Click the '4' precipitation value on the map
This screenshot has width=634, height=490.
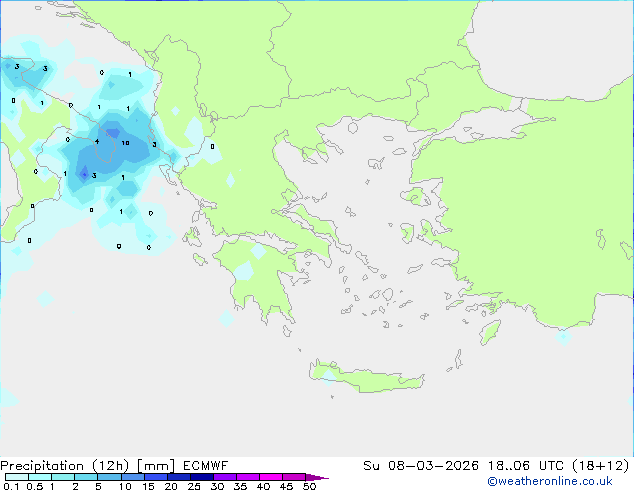(x=97, y=141)
